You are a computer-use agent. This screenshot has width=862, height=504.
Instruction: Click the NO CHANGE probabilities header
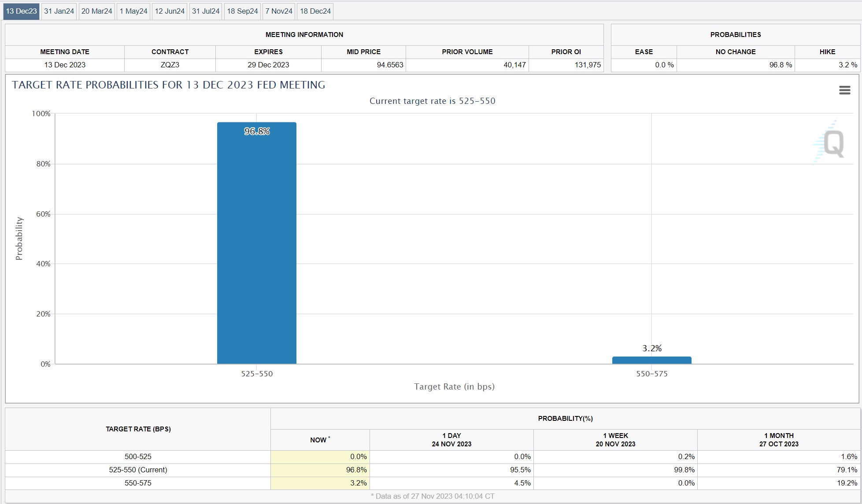735,52
